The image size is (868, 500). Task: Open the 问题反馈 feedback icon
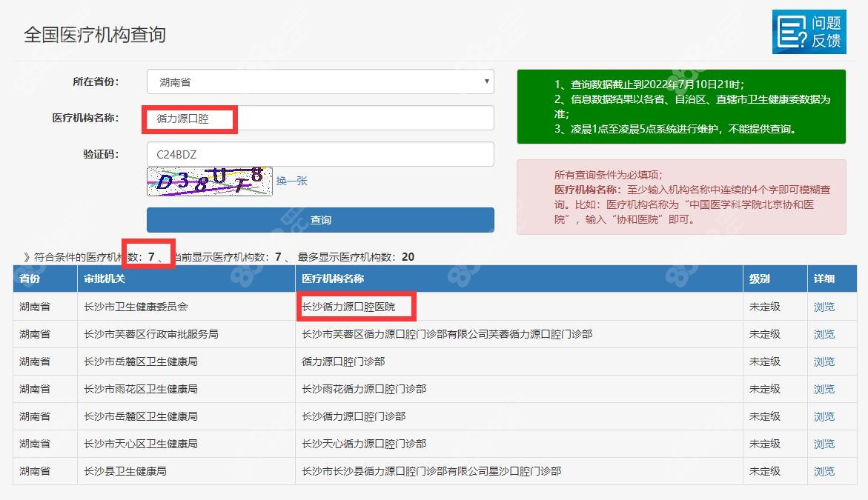coord(809,32)
